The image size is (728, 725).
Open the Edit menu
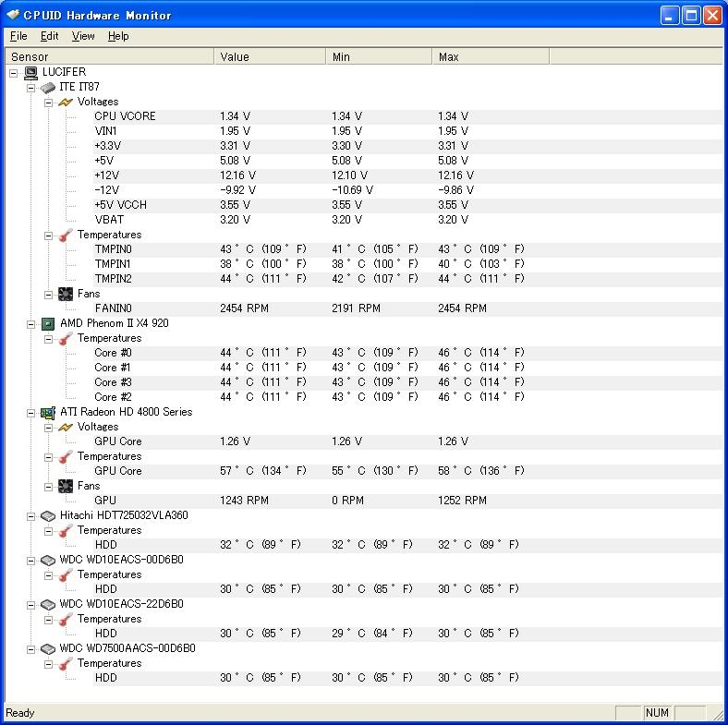pyautogui.click(x=49, y=36)
